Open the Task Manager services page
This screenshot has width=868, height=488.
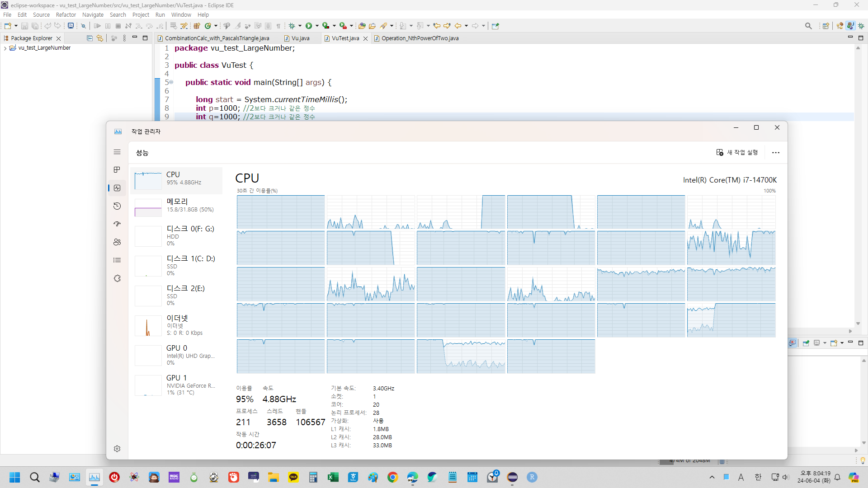[x=117, y=278]
